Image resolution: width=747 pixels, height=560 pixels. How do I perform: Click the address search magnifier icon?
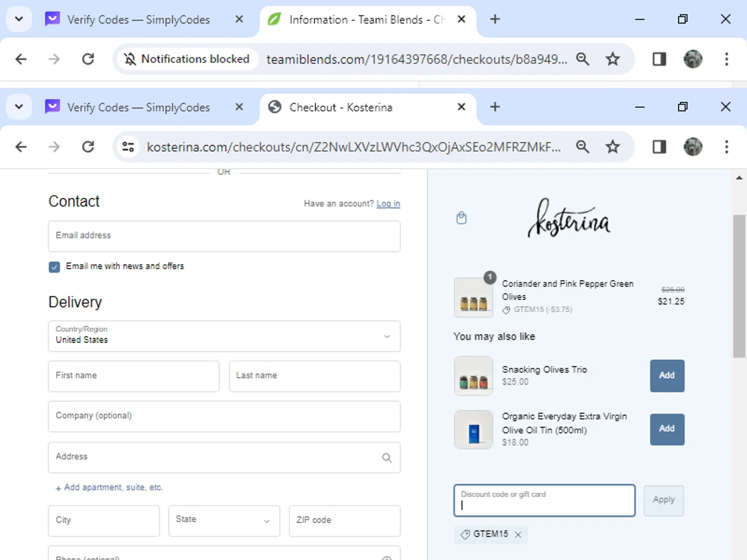coord(387,457)
